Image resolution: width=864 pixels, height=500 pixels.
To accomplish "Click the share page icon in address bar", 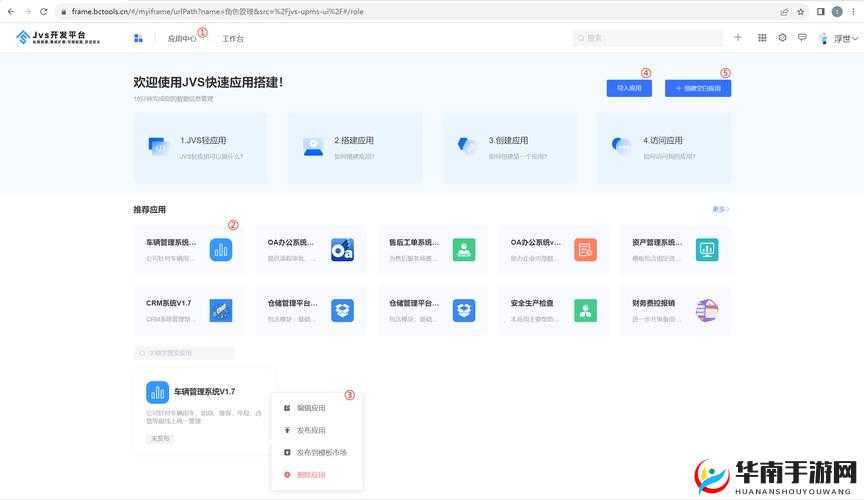I will [784, 12].
